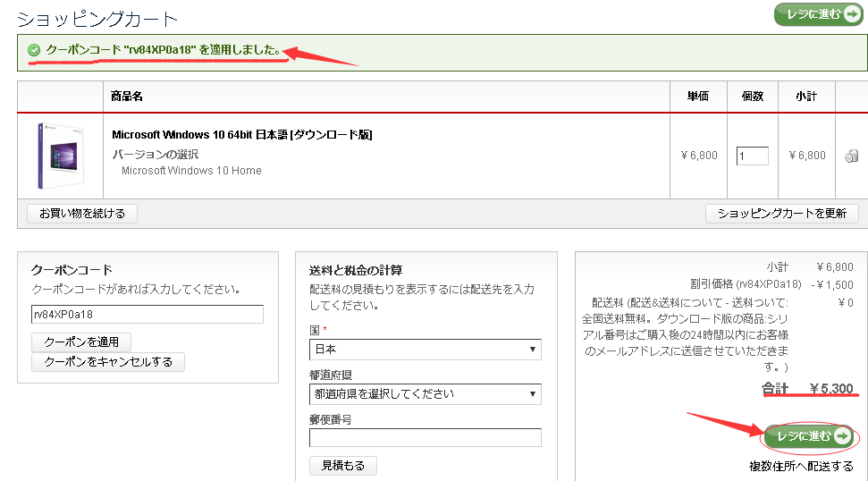Cancel coupon with クーポンをキャンセルする button
This screenshot has height=481, width=868.
[x=108, y=362]
